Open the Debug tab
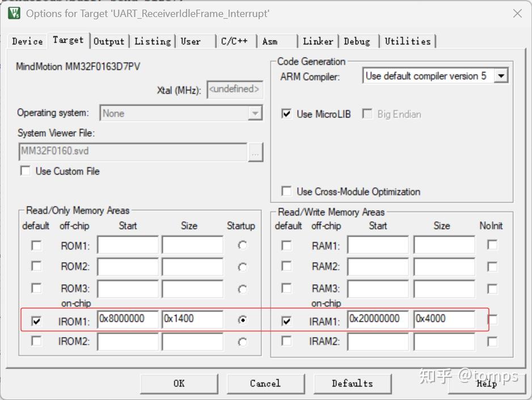This screenshot has width=532, height=400. (358, 41)
